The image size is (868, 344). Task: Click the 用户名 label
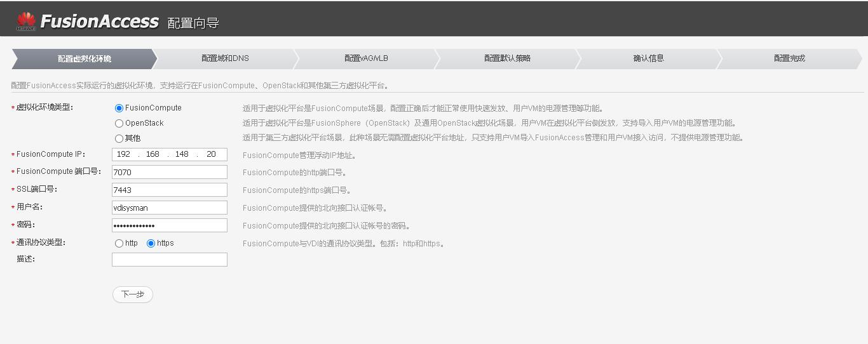29,207
